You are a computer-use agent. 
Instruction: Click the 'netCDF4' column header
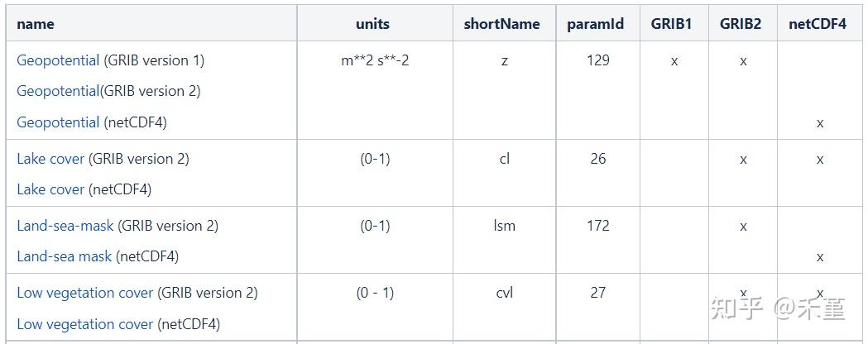(818, 24)
